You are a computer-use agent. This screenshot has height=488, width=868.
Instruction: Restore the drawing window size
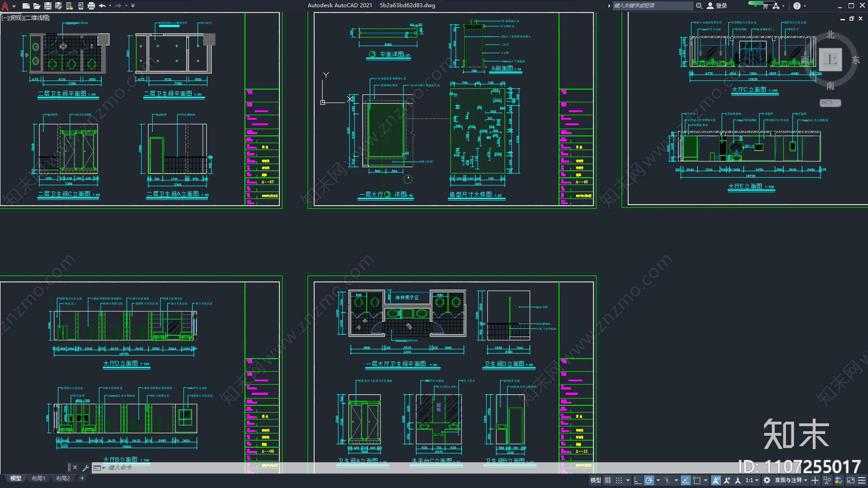click(852, 18)
